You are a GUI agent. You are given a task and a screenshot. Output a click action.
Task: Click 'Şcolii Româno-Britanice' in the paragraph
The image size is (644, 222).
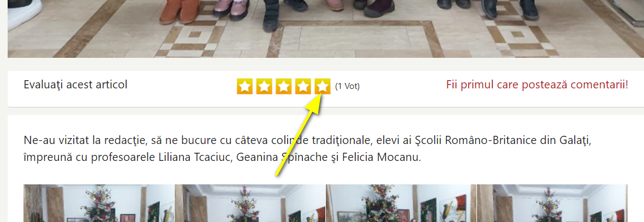click(x=475, y=141)
